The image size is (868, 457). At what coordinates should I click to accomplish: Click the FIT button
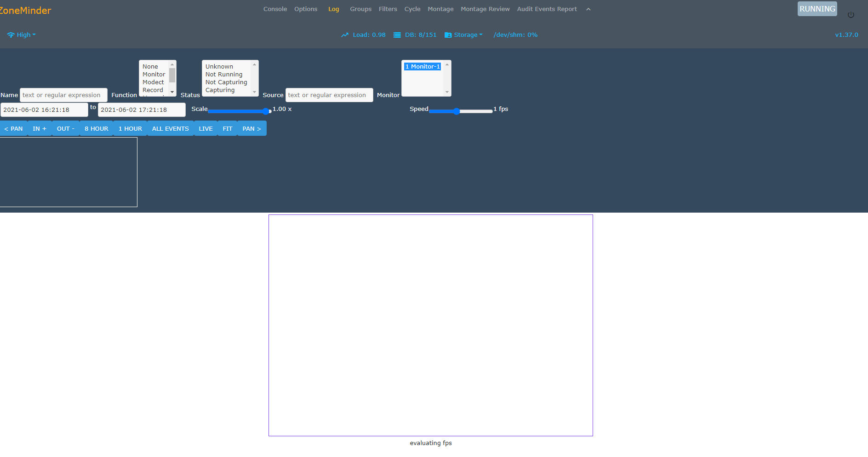click(x=228, y=128)
